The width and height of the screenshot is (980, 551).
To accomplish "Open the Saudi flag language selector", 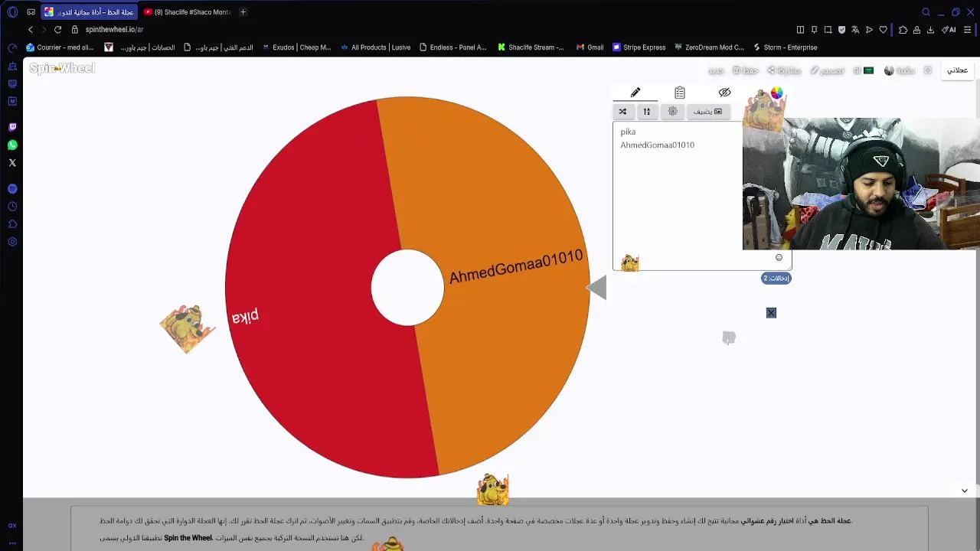I will tap(864, 70).
